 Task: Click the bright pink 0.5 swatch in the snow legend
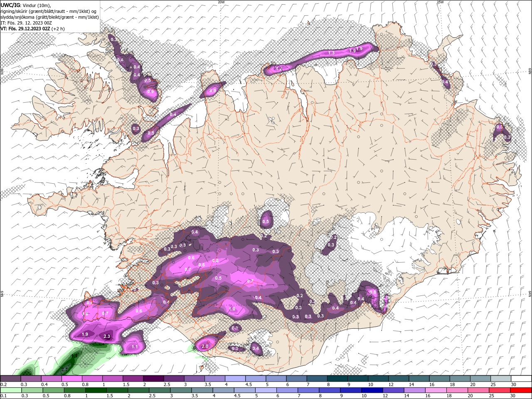tap(71, 379)
